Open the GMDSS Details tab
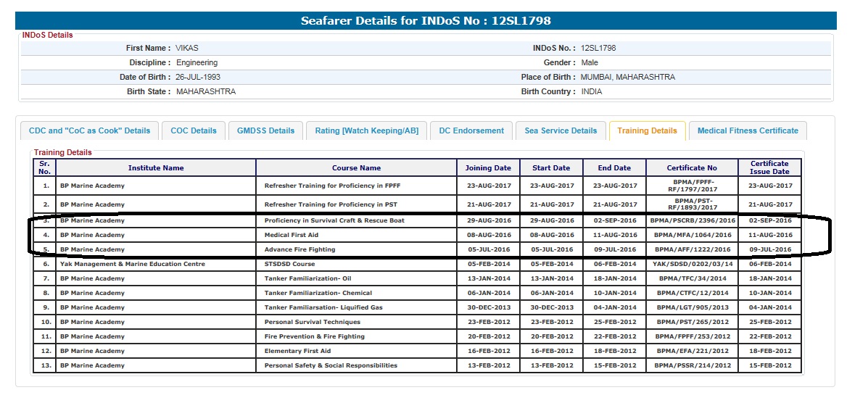This screenshot has width=868, height=411. 265,130
